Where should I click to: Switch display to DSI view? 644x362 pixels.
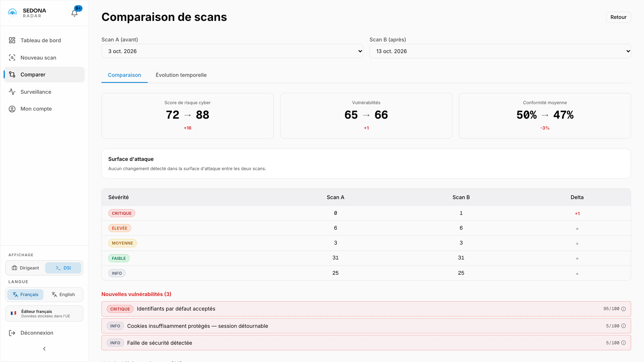pos(63,268)
